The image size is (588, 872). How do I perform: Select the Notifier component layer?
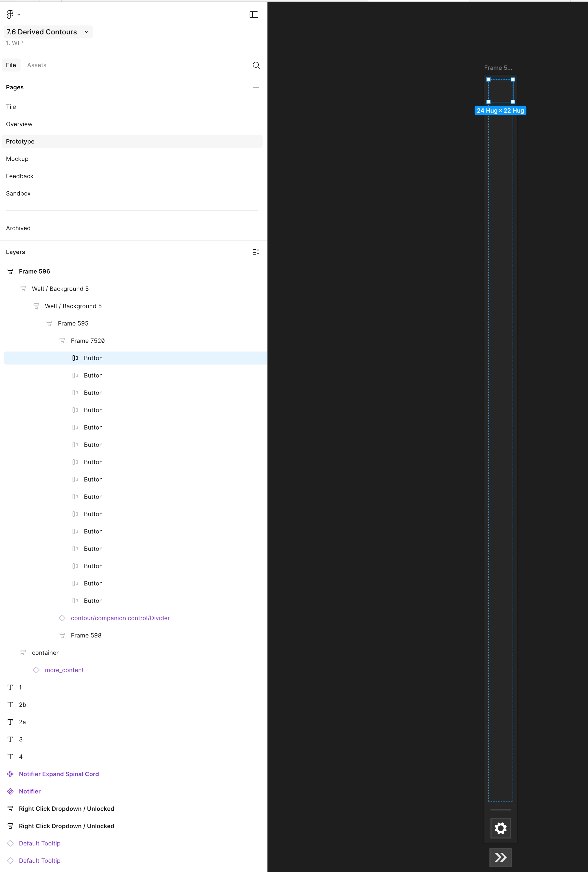[30, 791]
